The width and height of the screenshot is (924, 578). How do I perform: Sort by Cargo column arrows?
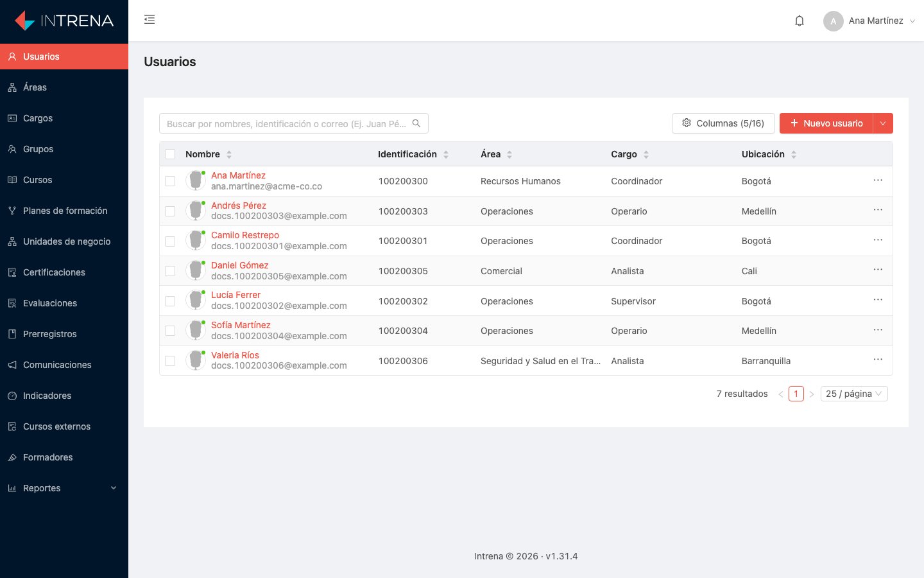pos(646,154)
